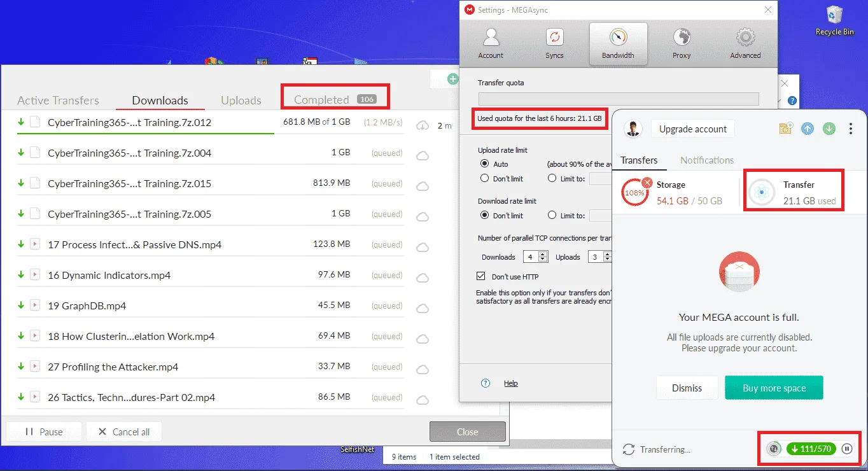Open Recycle Bin on desktop

click(834, 20)
